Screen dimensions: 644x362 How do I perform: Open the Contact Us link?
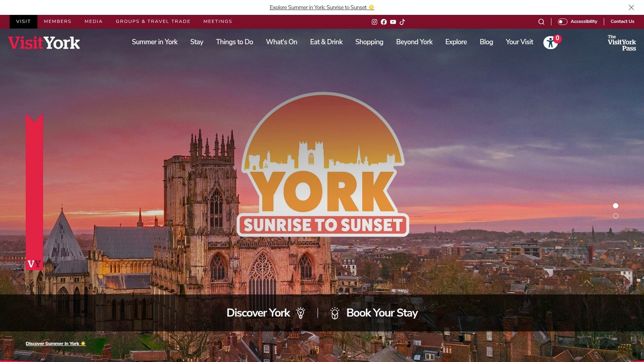click(622, 22)
